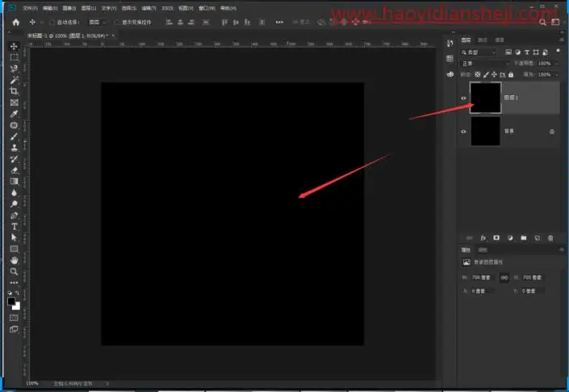Toggle Show Transform Controls checkbox
This screenshot has width=569, height=392.
point(116,22)
